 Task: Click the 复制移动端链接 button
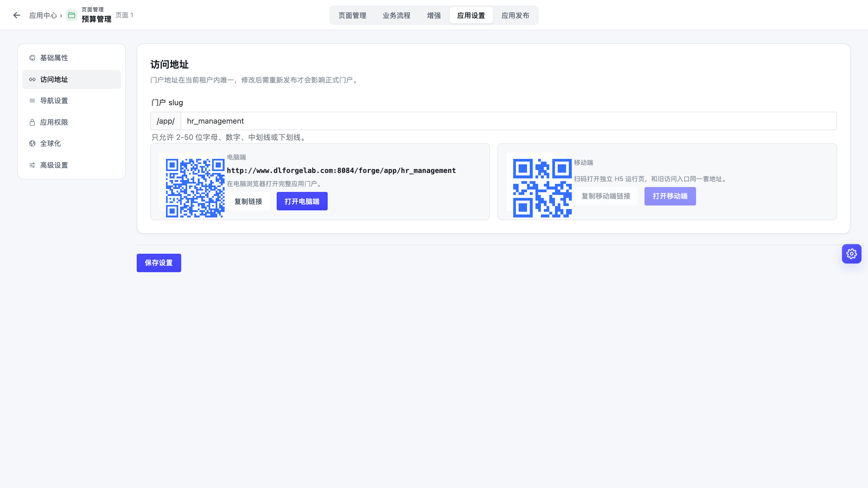pyautogui.click(x=606, y=196)
